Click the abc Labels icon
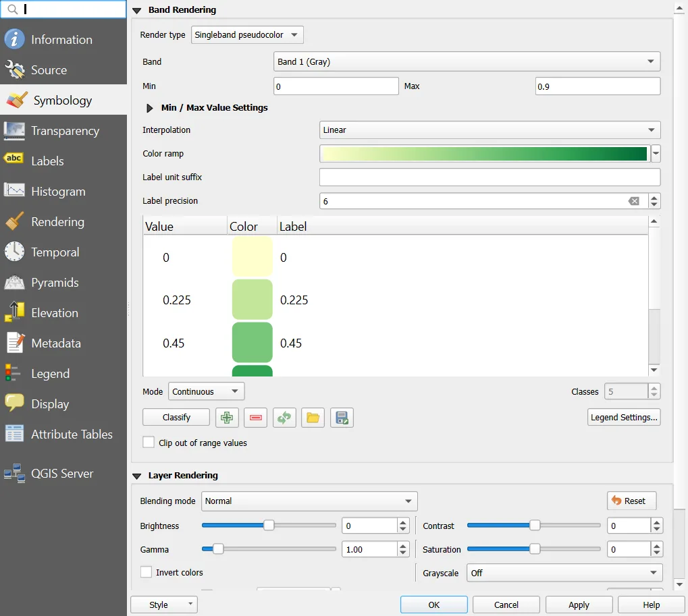 point(14,159)
